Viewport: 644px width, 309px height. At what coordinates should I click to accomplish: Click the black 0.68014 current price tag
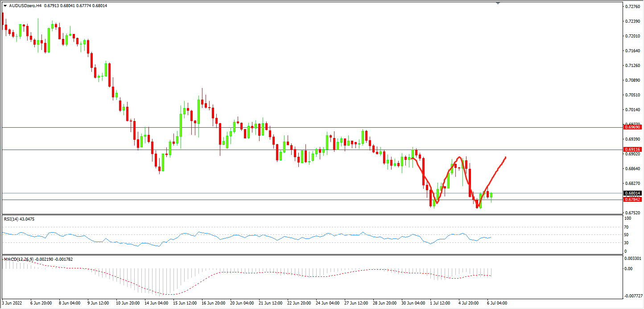pyautogui.click(x=632, y=193)
